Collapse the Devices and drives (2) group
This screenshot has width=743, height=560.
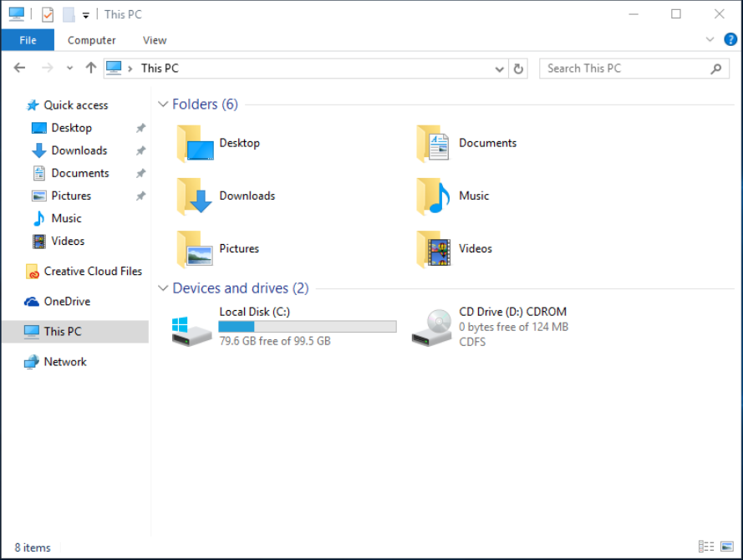[163, 288]
